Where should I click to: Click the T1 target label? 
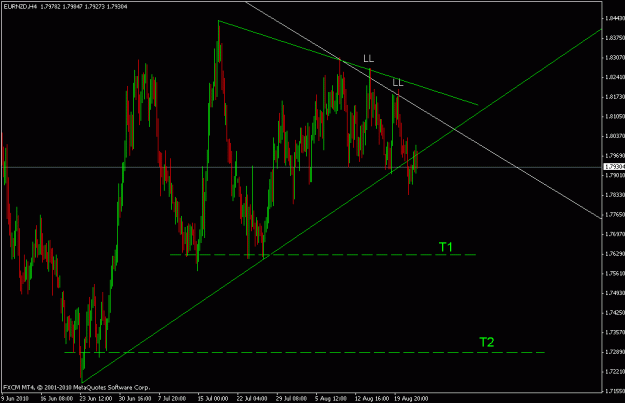446,247
